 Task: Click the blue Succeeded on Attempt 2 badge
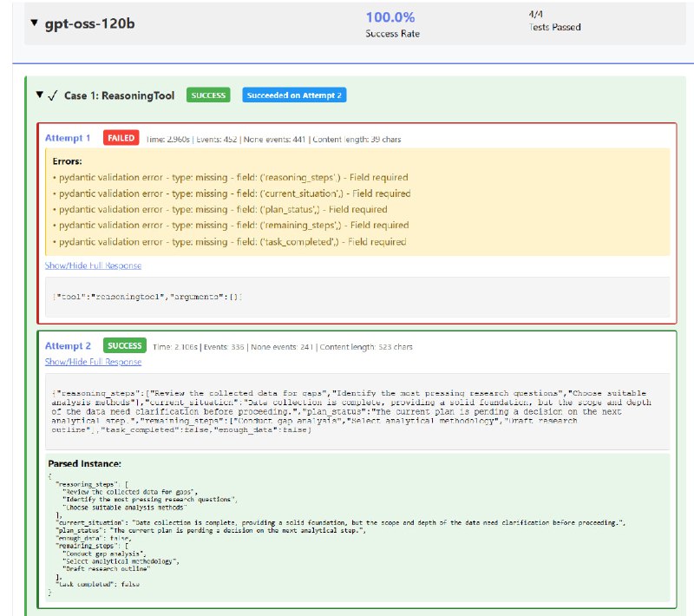(294, 95)
